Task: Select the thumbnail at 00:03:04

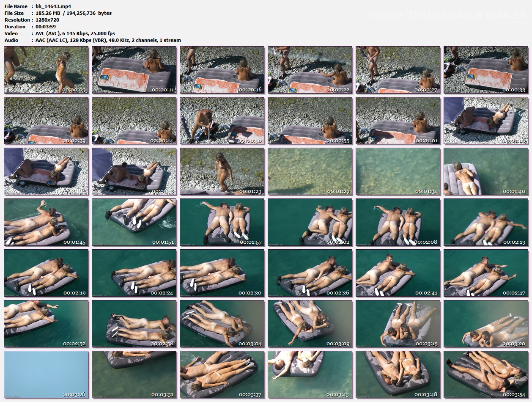Action: 222,324
